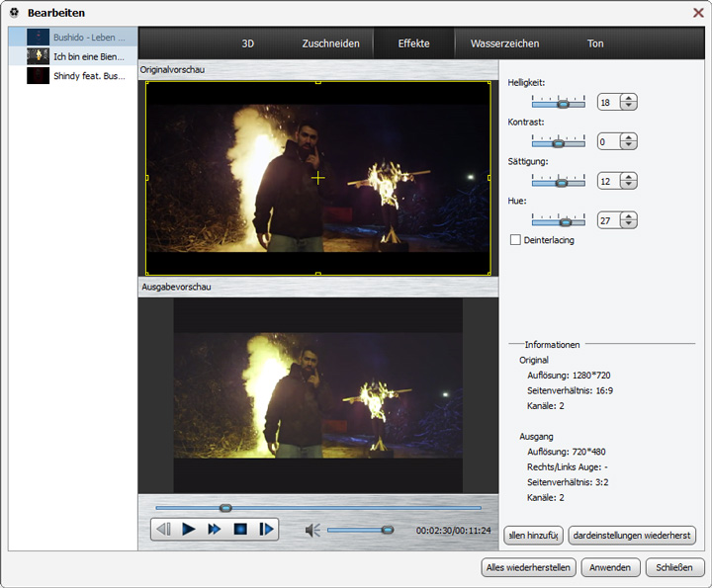This screenshot has width=712, height=588.
Task: Click the crosshair center in Originalvorschau
Action: click(317, 178)
